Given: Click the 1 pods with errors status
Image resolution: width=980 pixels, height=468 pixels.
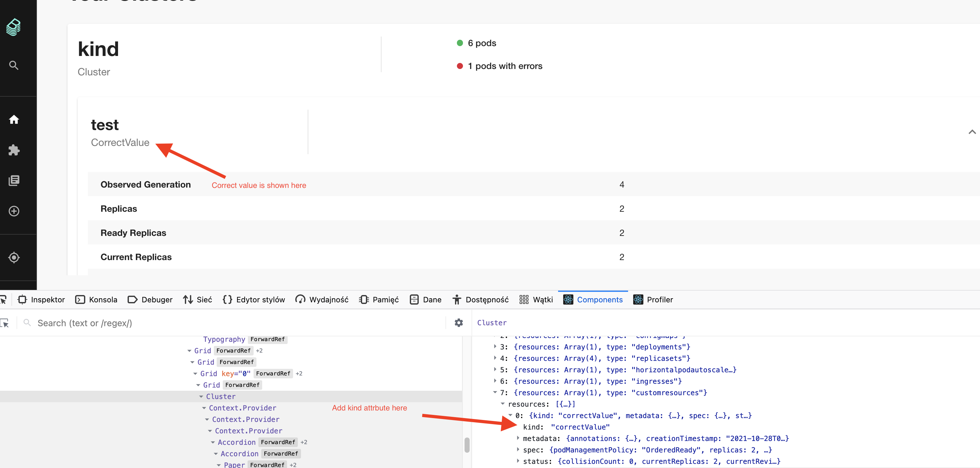Looking at the screenshot, I should coord(505,66).
